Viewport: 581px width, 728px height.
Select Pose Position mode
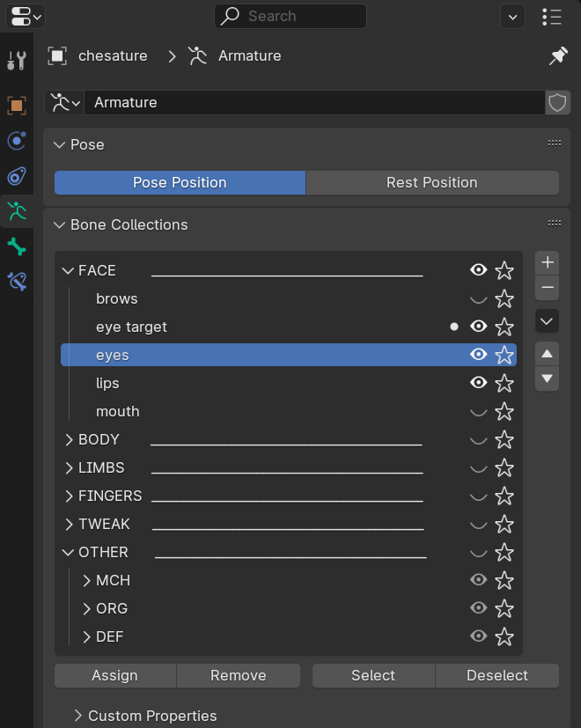click(x=180, y=183)
